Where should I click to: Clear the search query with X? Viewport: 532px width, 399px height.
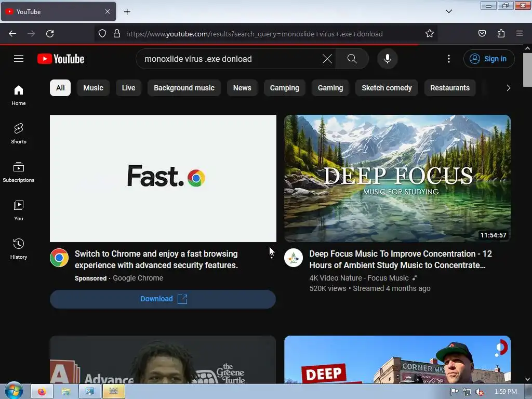click(327, 59)
